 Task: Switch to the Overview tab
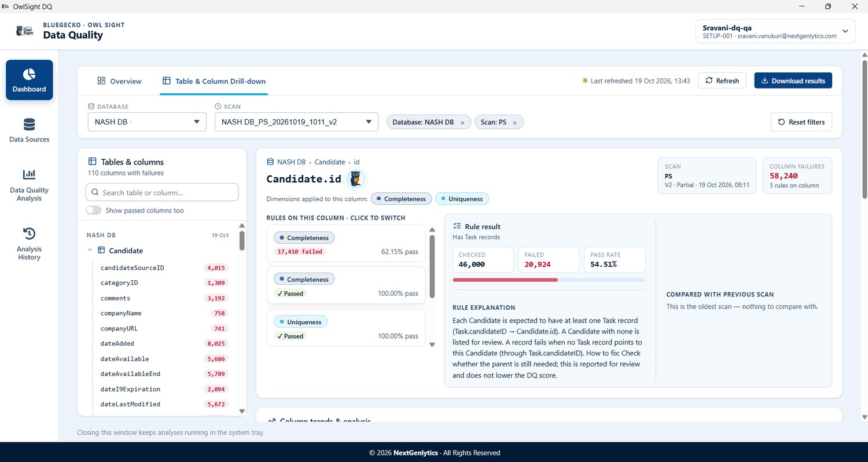119,81
